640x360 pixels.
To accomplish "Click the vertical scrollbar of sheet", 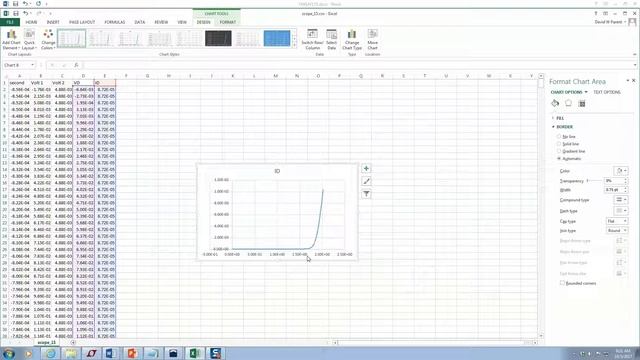I will coord(541,206).
